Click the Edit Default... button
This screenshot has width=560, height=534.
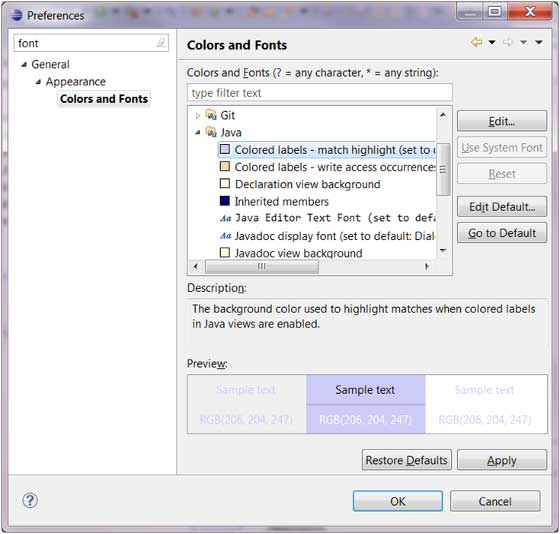502,206
